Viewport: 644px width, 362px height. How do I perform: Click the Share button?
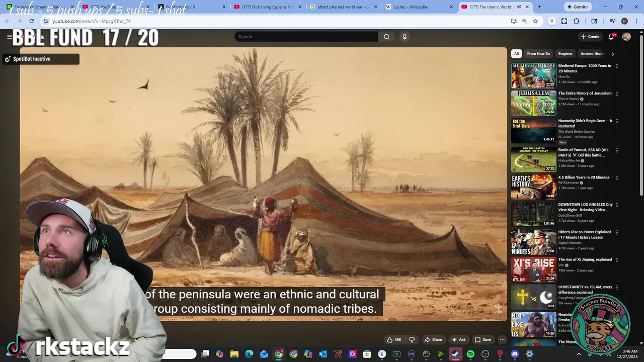click(x=433, y=339)
